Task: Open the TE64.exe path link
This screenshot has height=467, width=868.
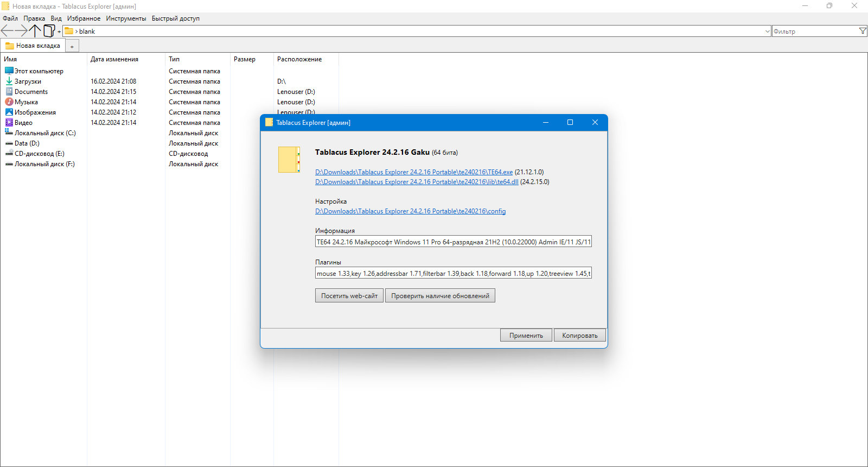Action: click(414, 172)
